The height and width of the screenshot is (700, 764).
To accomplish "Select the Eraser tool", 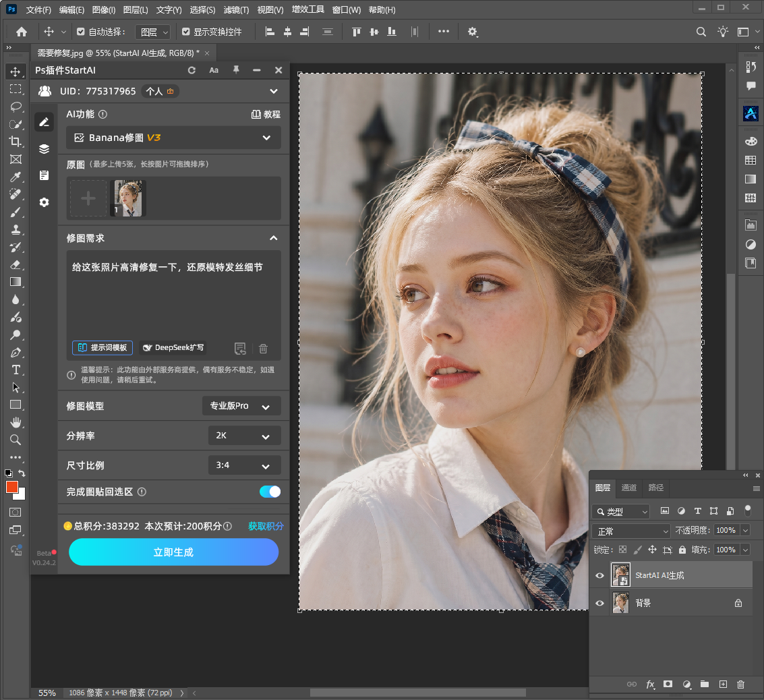I will pos(15,264).
